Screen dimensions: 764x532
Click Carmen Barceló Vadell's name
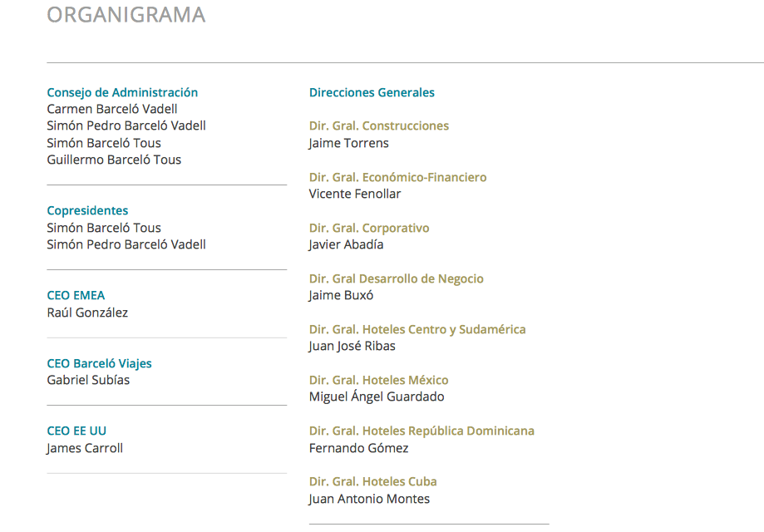click(x=112, y=109)
